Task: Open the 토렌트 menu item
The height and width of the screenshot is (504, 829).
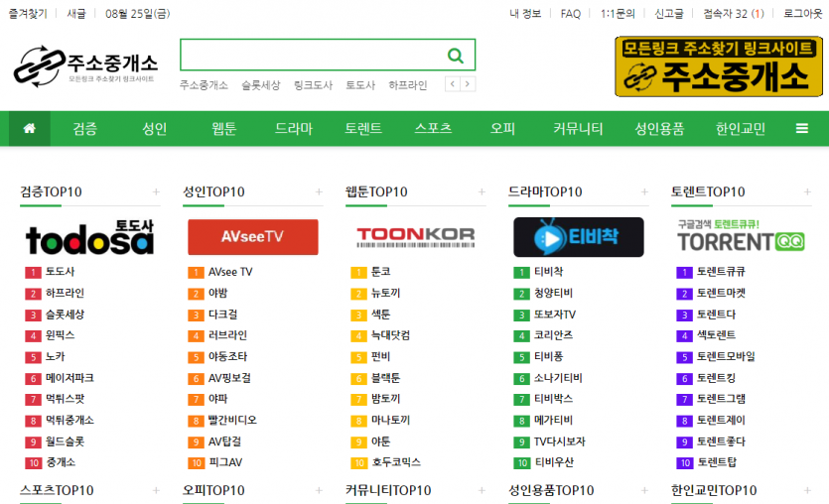Action: pos(363,128)
